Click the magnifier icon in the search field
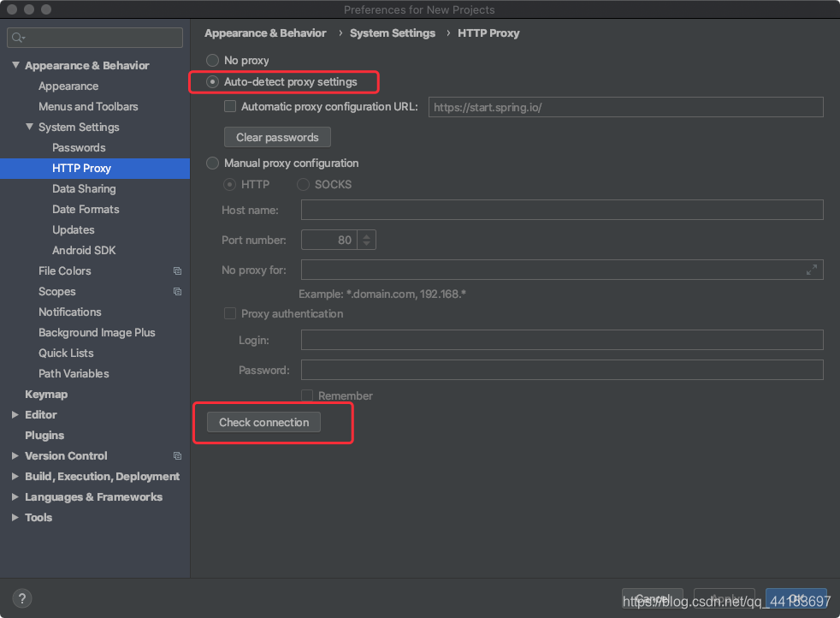This screenshot has height=618, width=840. (15, 37)
